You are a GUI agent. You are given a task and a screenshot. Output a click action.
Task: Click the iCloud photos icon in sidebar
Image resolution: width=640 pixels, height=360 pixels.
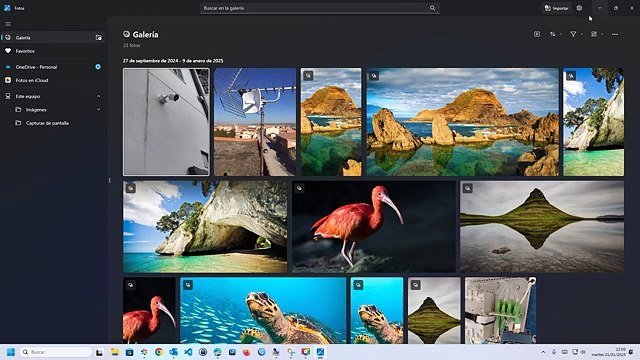tap(8, 80)
